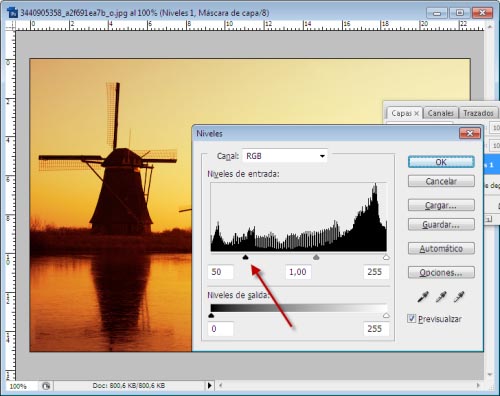Click the output highlight field 255
Image resolution: width=500 pixels, height=396 pixels.
pyautogui.click(x=376, y=329)
